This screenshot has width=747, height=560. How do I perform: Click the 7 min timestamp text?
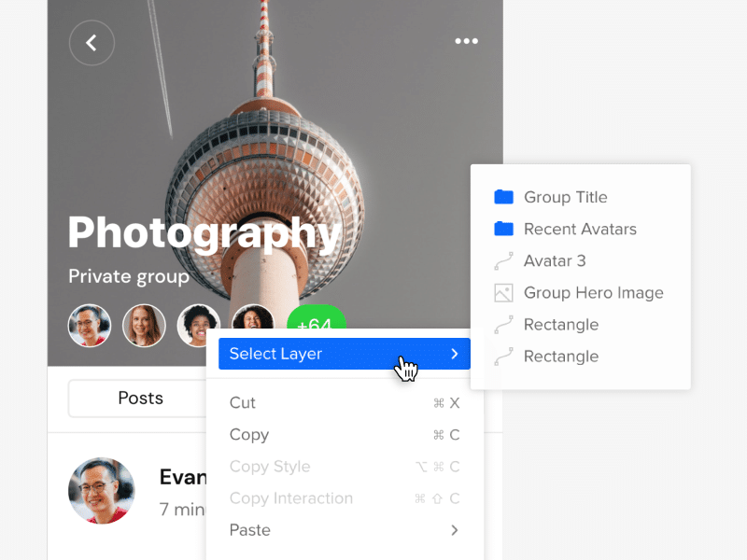tap(182, 510)
